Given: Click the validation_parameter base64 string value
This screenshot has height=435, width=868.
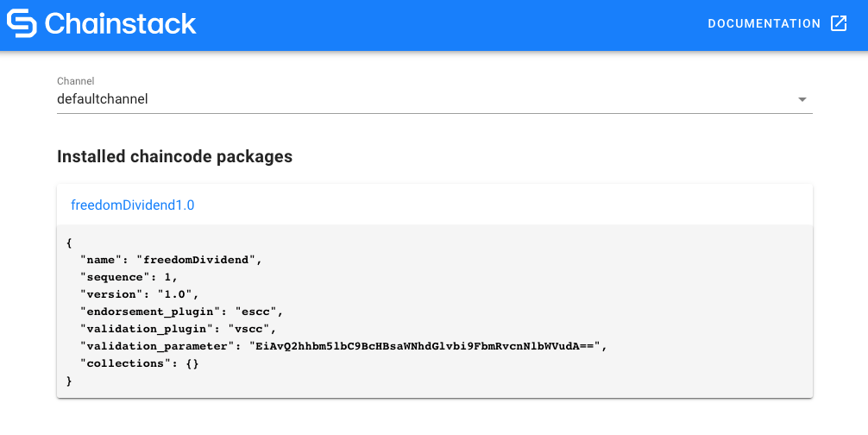Looking at the screenshot, I should pos(425,346).
